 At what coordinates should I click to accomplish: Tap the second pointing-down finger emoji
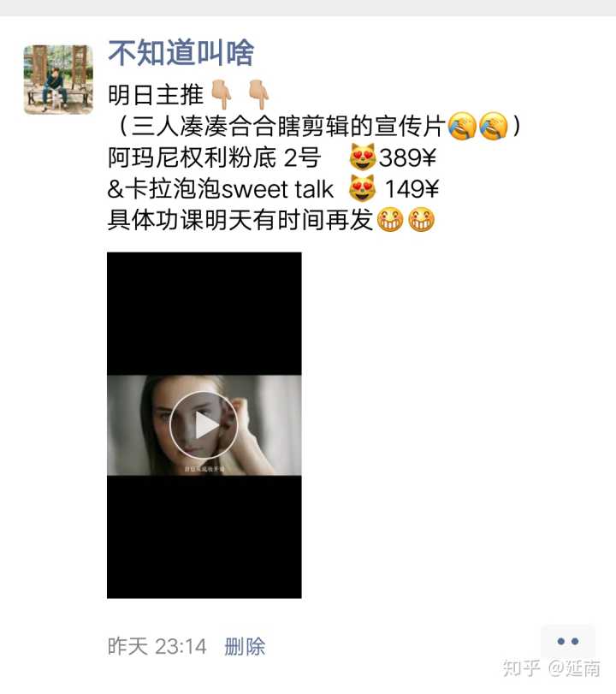[x=258, y=94]
